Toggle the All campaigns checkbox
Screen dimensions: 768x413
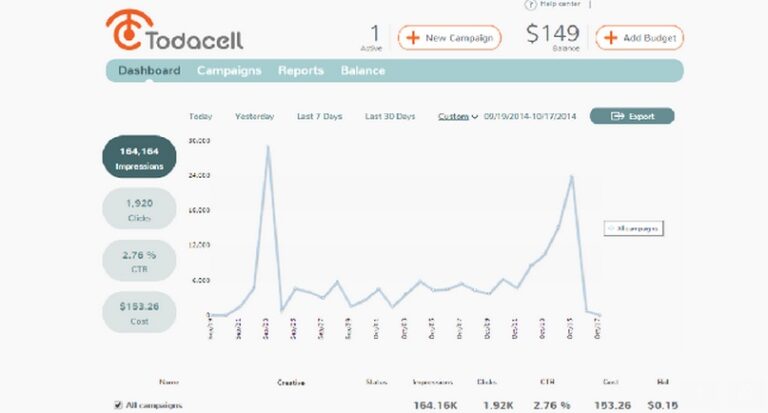pos(118,405)
